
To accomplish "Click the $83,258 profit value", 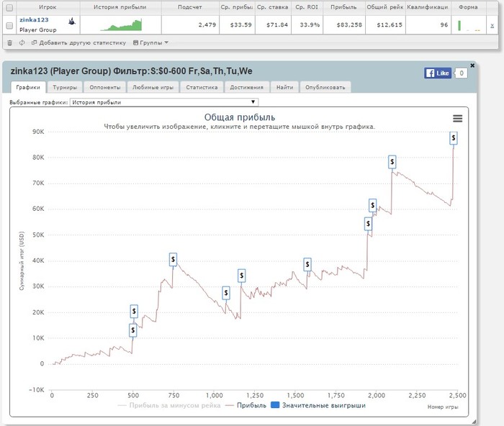I will click(349, 24).
